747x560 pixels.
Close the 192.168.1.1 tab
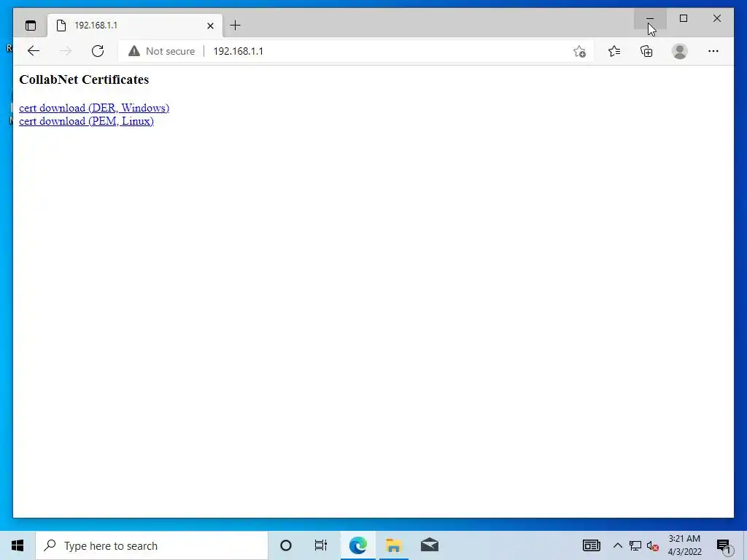coord(210,26)
